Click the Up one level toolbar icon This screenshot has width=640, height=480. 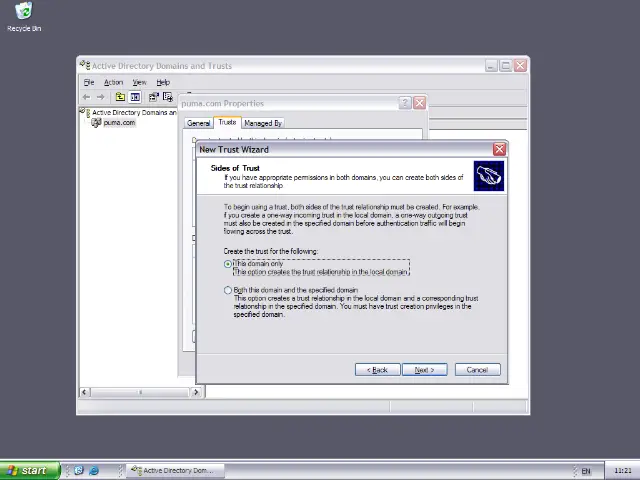click(120, 97)
